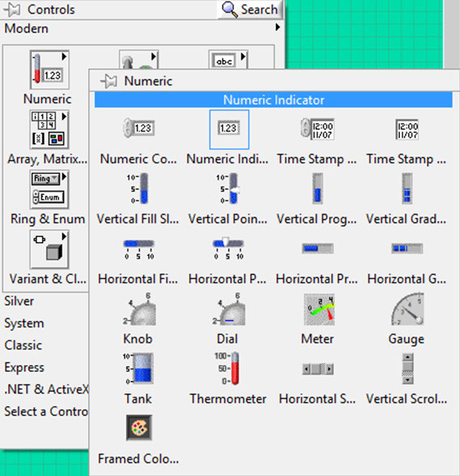Pick the Horizontal Graduated Bar icon

click(407, 249)
